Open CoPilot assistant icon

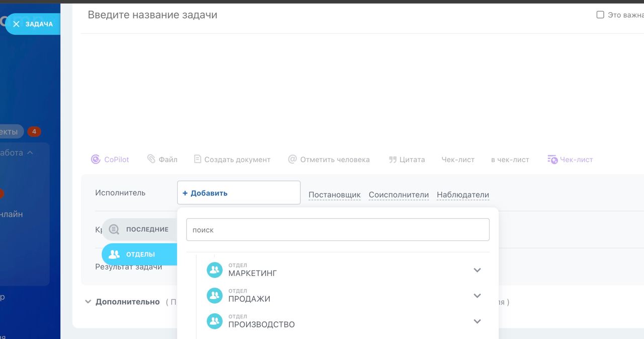tap(96, 159)
